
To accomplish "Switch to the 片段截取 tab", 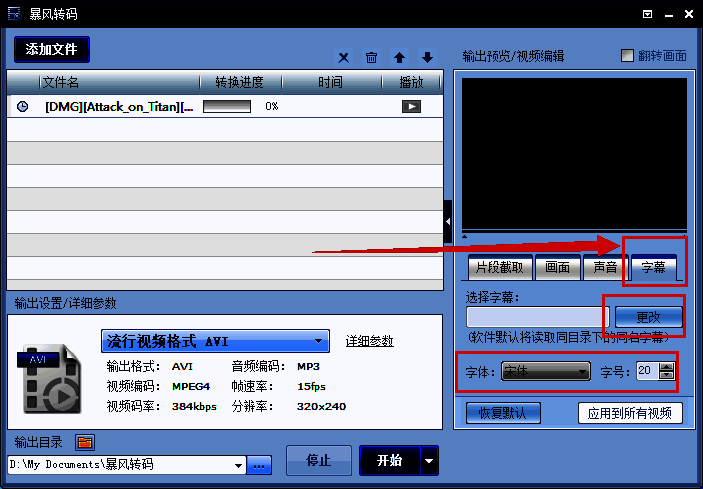I will click(x=499, y=268).
